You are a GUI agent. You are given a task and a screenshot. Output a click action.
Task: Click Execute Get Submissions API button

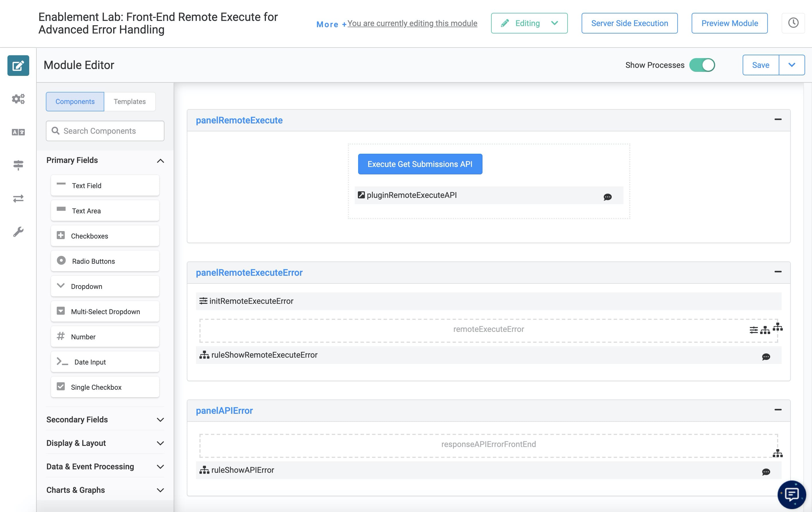(x=420, y=164)
